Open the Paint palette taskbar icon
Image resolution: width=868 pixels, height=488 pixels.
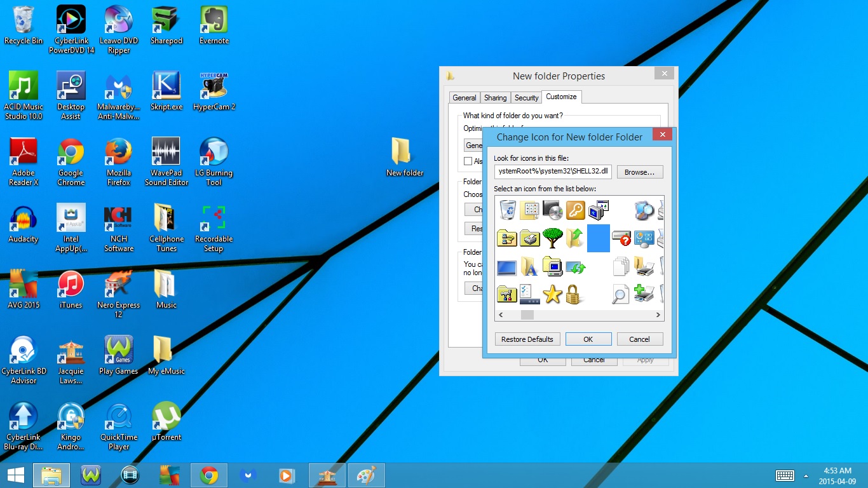point(366,475)
